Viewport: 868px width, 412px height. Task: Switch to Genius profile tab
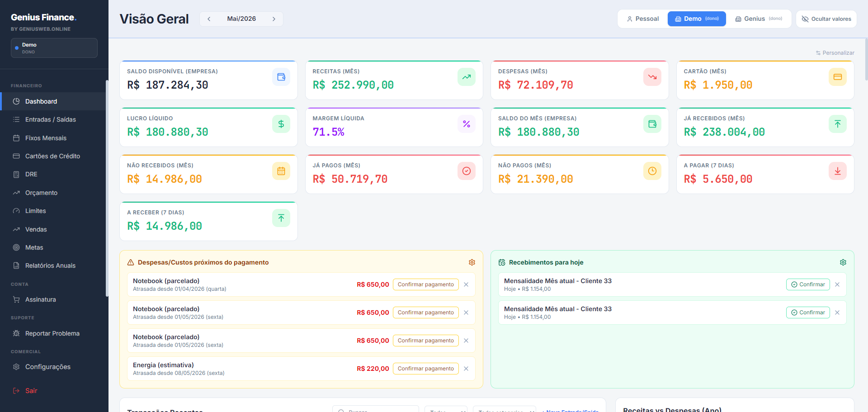coord(759,19)
